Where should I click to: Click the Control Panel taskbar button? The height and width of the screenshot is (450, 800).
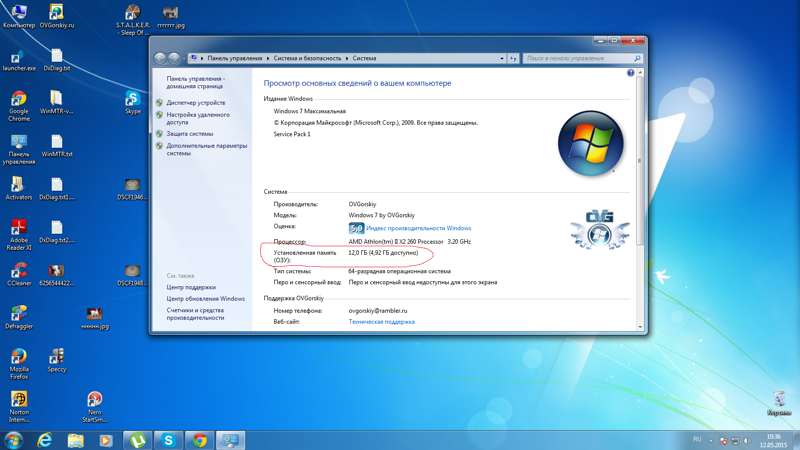tap(230, 440)
